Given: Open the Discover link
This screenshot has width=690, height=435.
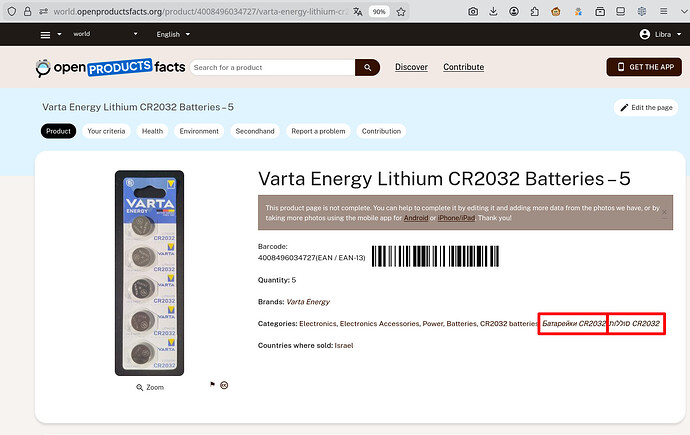Looking at the screenshot, I should tap(411, 67).
